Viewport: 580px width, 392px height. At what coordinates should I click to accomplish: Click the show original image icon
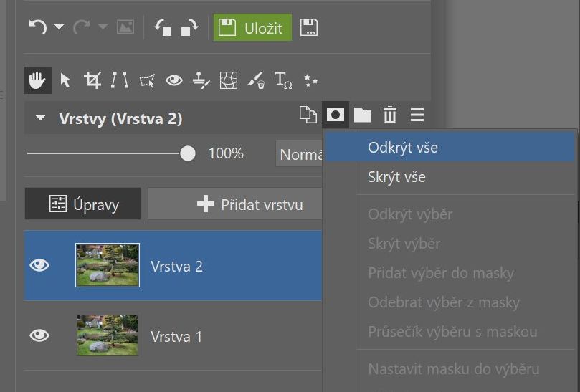point(125,27)
